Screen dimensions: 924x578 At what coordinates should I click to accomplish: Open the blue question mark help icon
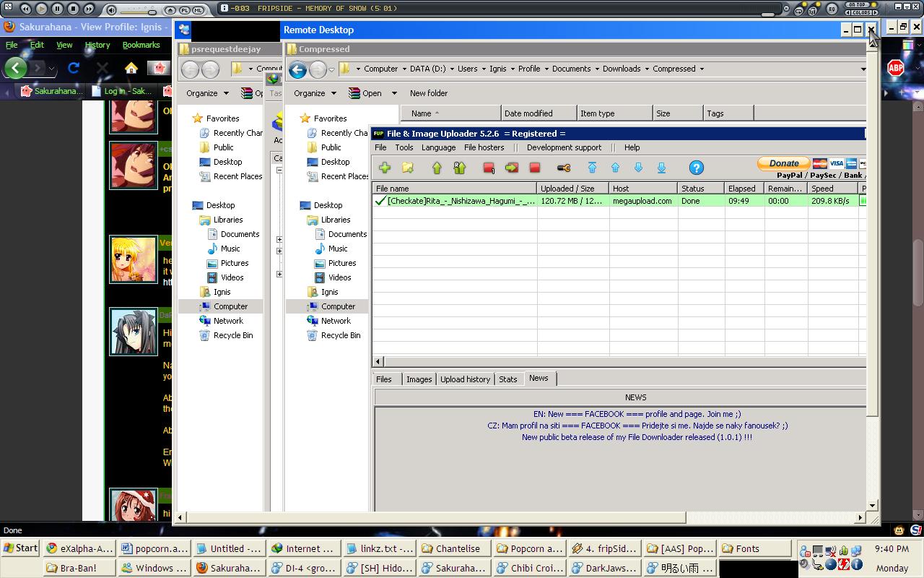pyautogui.click(x=696, y=168)
